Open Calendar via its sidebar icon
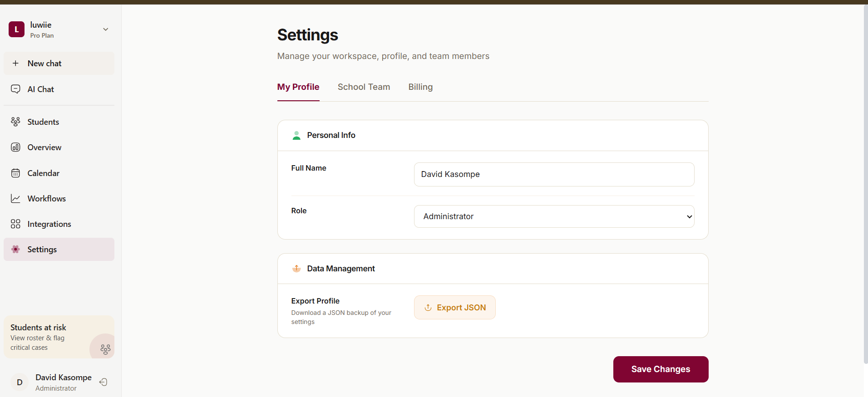Image resolution: width=868 pixels, height=397 pixels. click(15, 173)
